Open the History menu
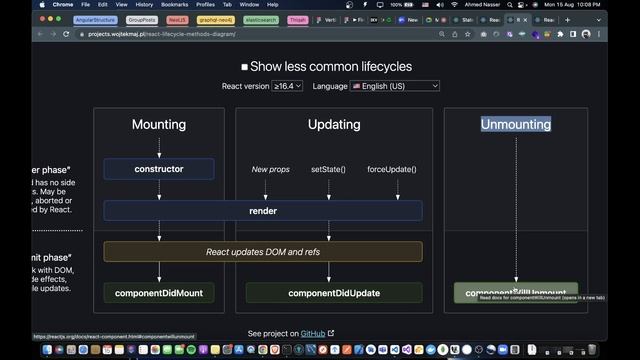 pyautogui.click(x=144, y=5)
